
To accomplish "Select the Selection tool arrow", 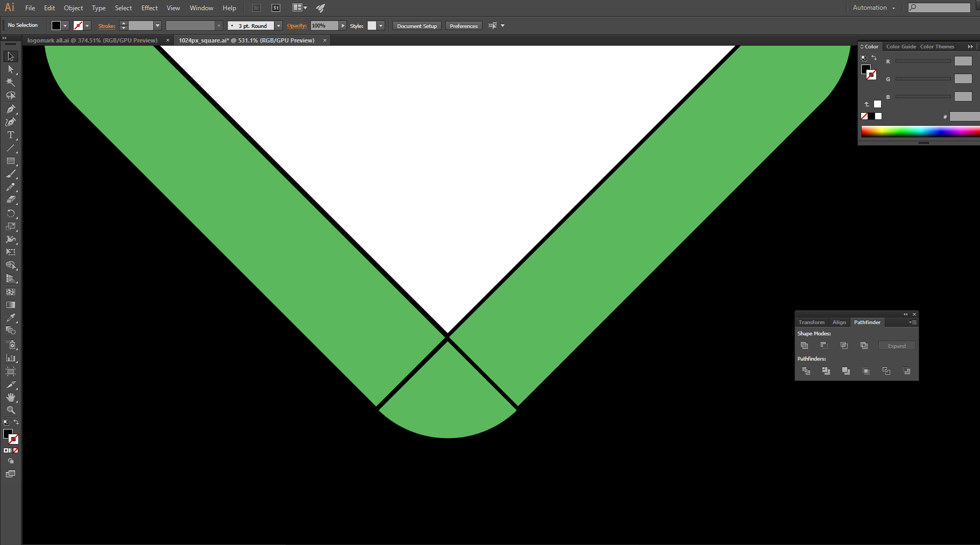I will 11,56.
